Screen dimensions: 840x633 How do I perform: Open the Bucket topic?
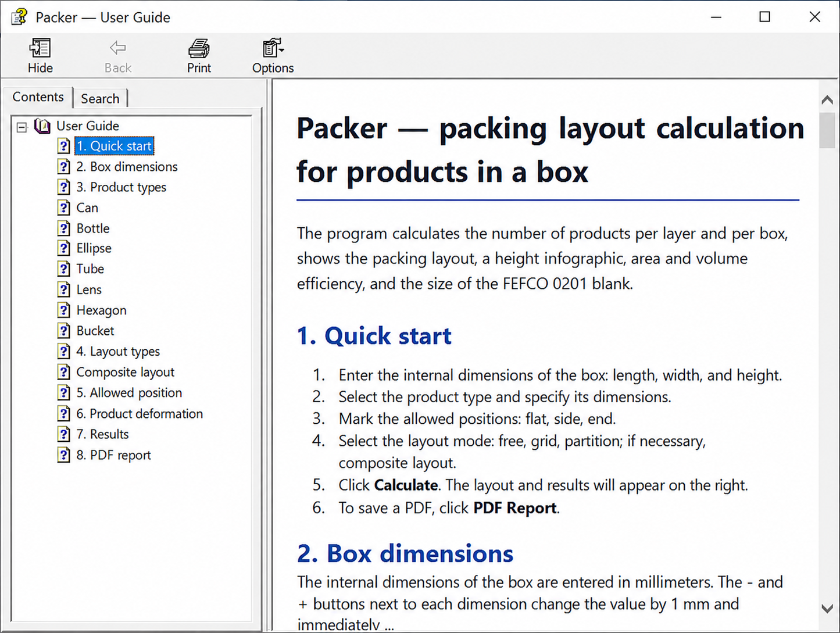point(95,331)
